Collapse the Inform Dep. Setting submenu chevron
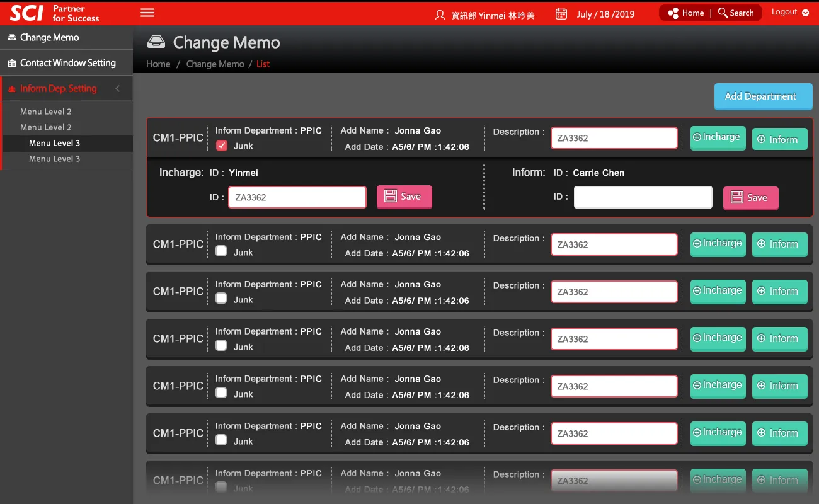 [117, 89]
